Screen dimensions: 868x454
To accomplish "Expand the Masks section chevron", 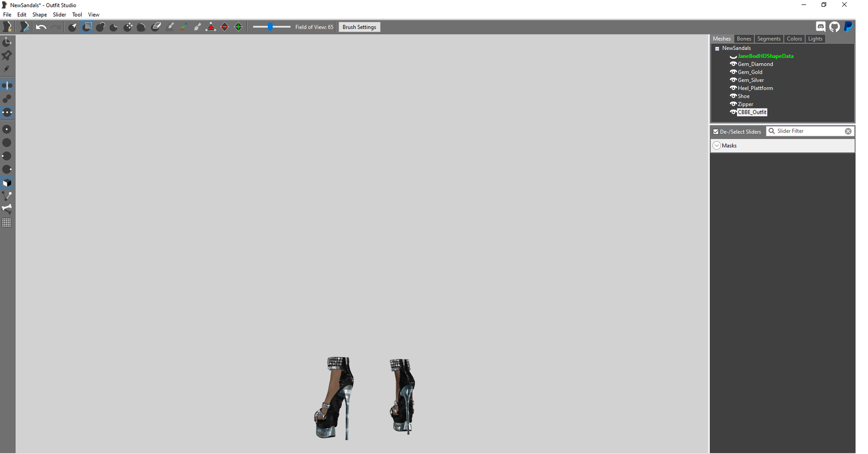I will (717, 146).
